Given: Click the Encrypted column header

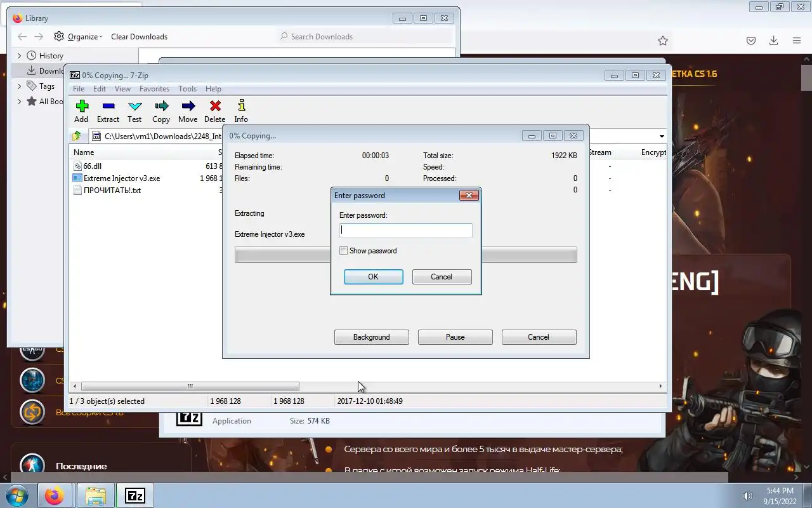Looking at the screenshot, I should 653,152.
